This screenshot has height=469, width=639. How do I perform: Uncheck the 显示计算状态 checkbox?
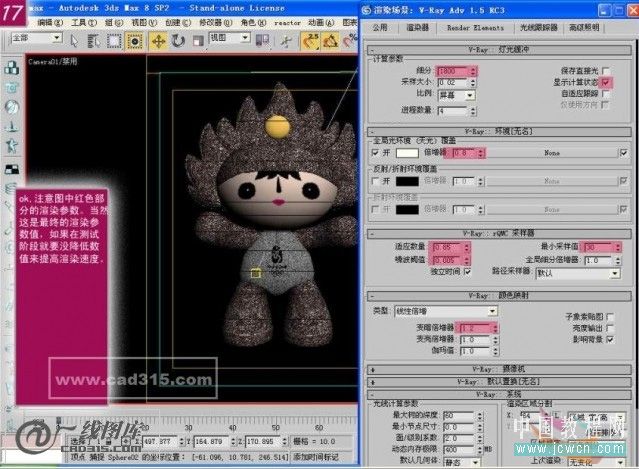pos(606,82)
